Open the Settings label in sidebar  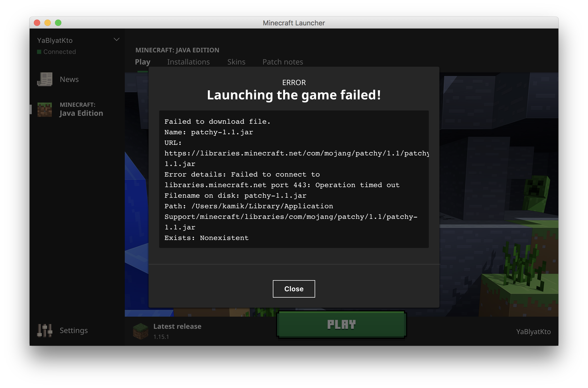(x=73, y=330)
